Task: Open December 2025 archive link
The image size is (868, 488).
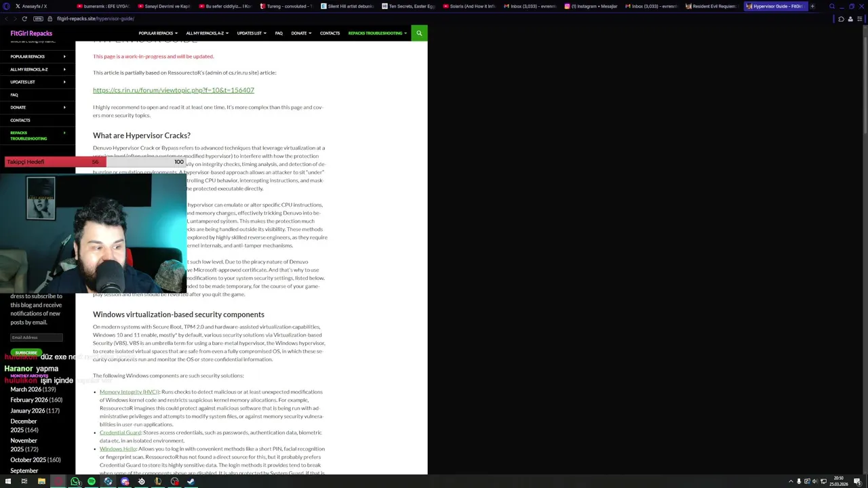Action: point(24,426)
